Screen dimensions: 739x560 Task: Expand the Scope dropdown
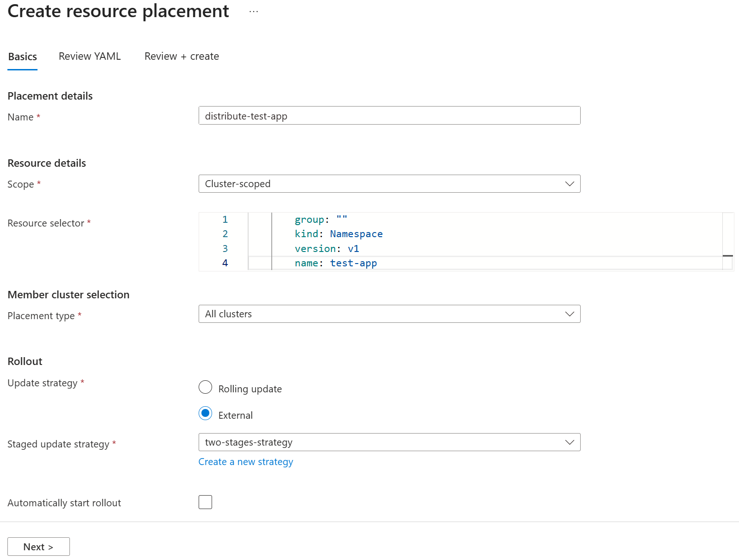(x=389, y=184)
